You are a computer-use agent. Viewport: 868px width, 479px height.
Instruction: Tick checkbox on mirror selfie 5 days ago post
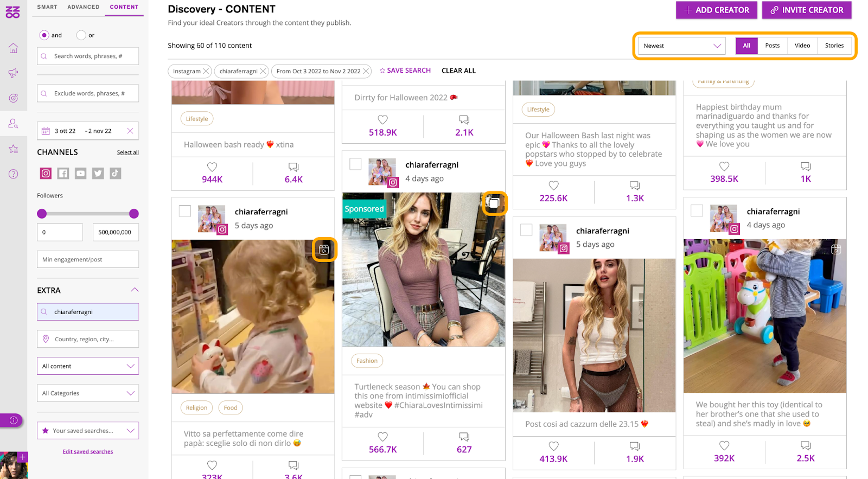tap(526, 229)
